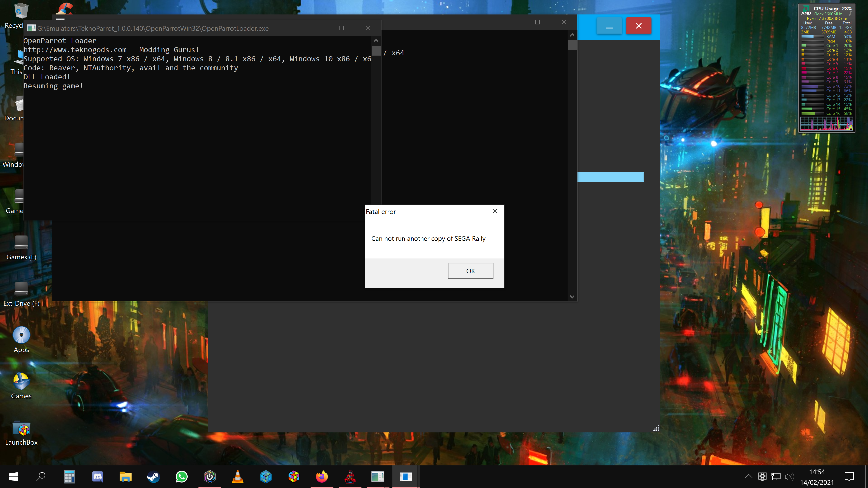Click the teknogods.com URL console line
This screenshot has height=488, width=868.
(x=111, y=50)
